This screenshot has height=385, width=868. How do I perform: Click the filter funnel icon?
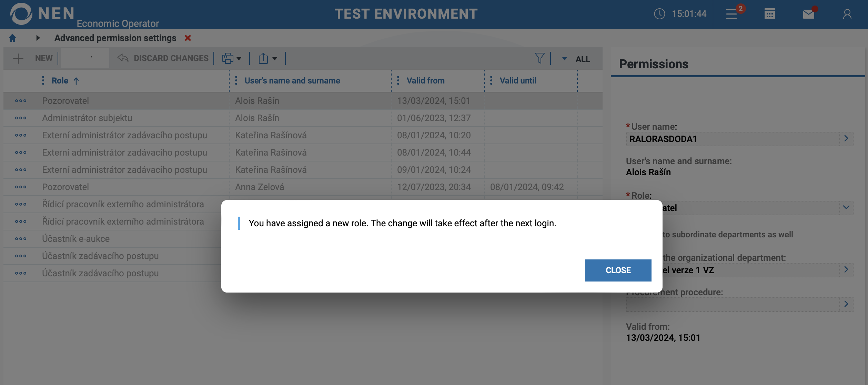point(539,58)
